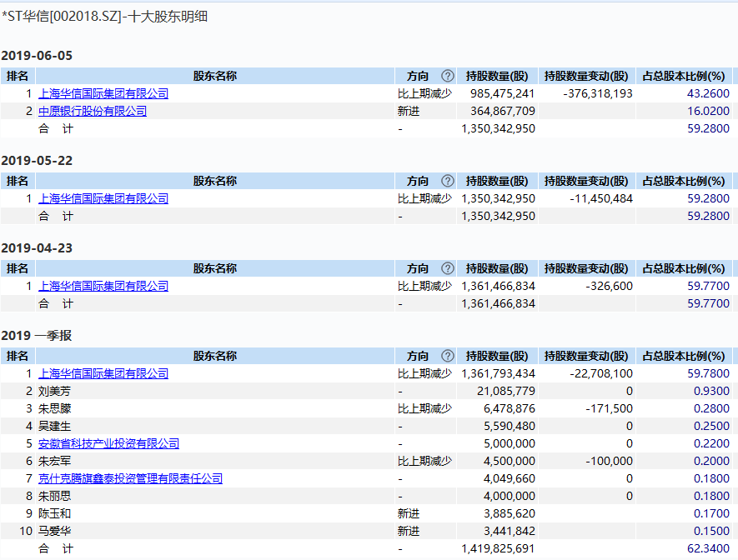Open 上海华信国际集团有限公司 link in 2019 一季报 table
The image size is (738, 560).
[103, 373]
